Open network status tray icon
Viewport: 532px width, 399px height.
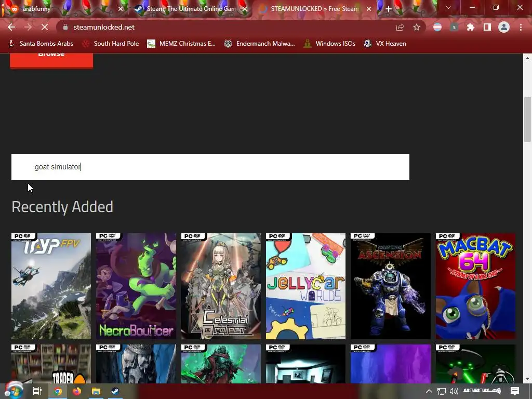pos(442,391)
